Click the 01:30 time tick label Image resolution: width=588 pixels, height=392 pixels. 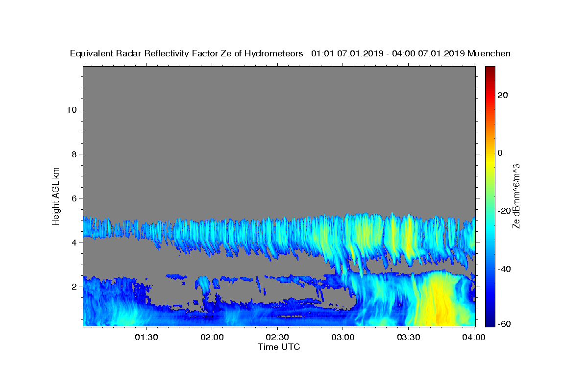147,337
